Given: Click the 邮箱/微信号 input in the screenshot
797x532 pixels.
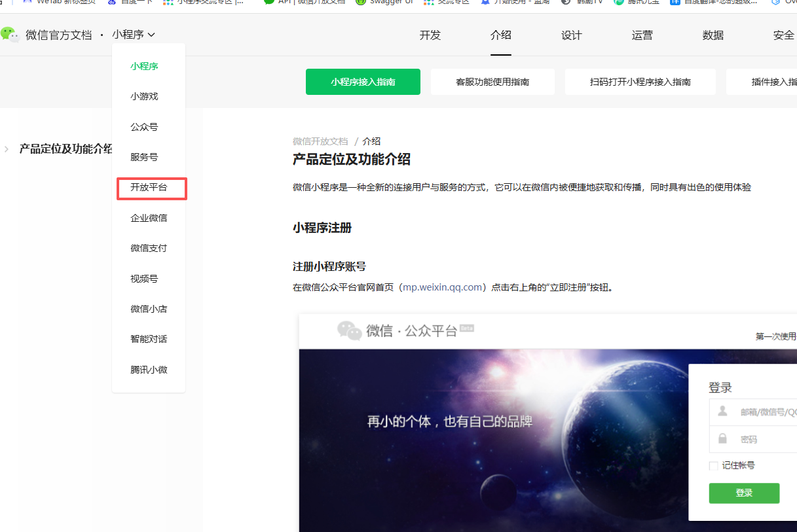Looking at the screenshot, I should pyautogui.click(x=753, y=412).
